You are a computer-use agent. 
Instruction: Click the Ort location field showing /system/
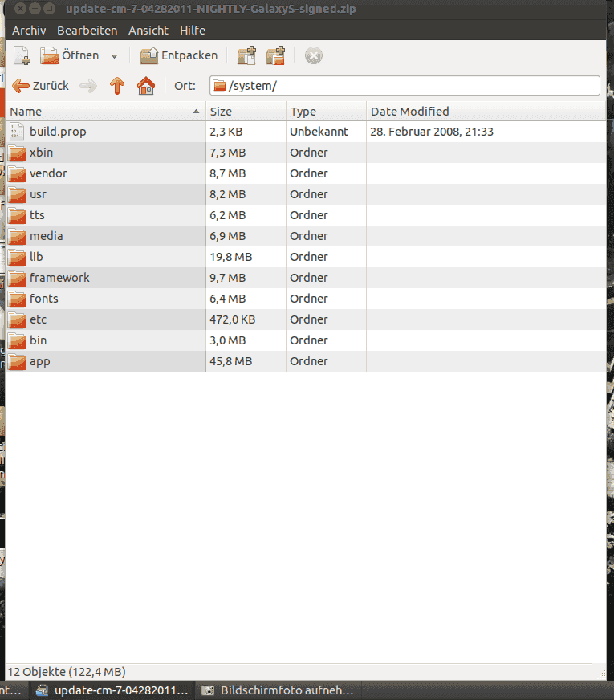pyautogui.click(x=405, y=86)
